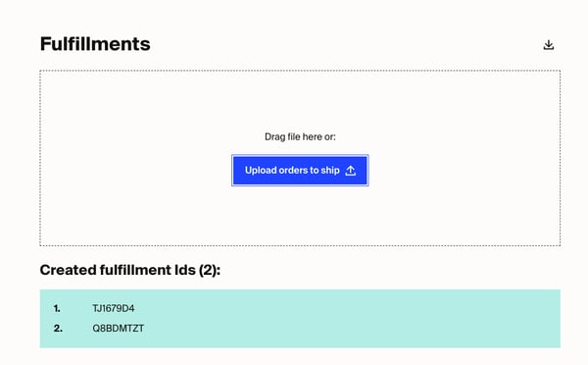Click dropzone area left of upload button
This screenshot has width=588, height=365.
[x=136, y=171]
